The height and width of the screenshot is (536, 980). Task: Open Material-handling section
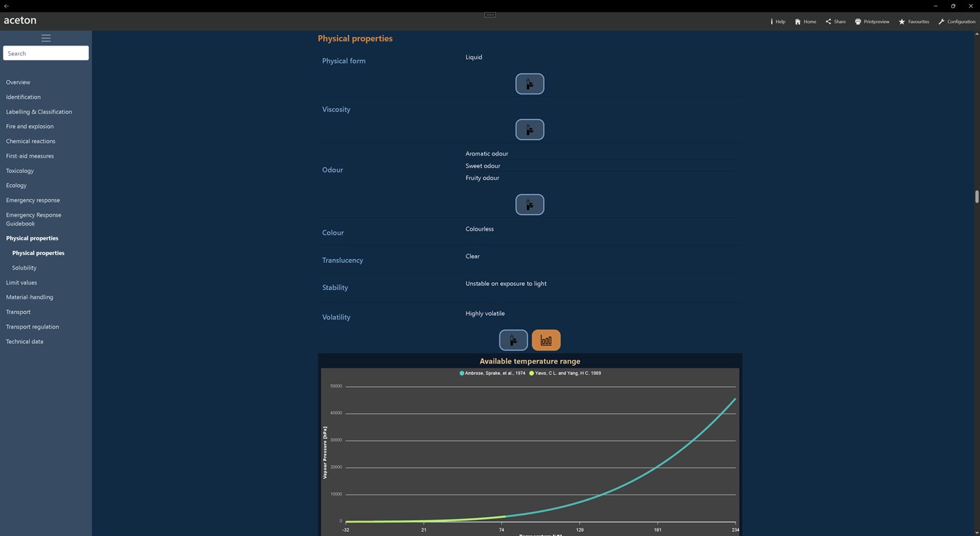coord(29,297)
